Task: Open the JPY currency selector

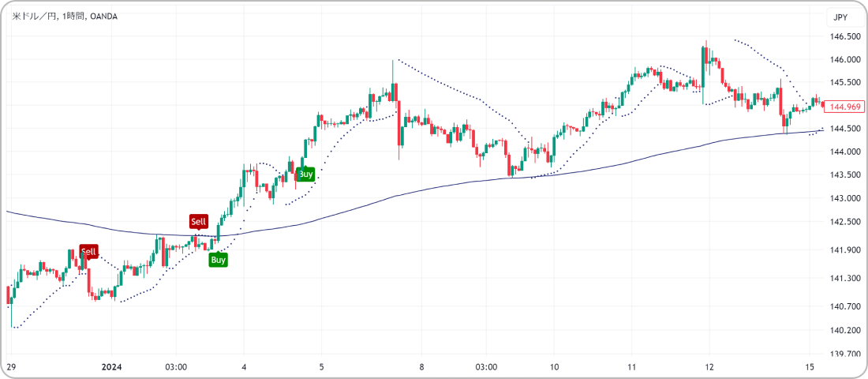Action: [x=840, y=18]
